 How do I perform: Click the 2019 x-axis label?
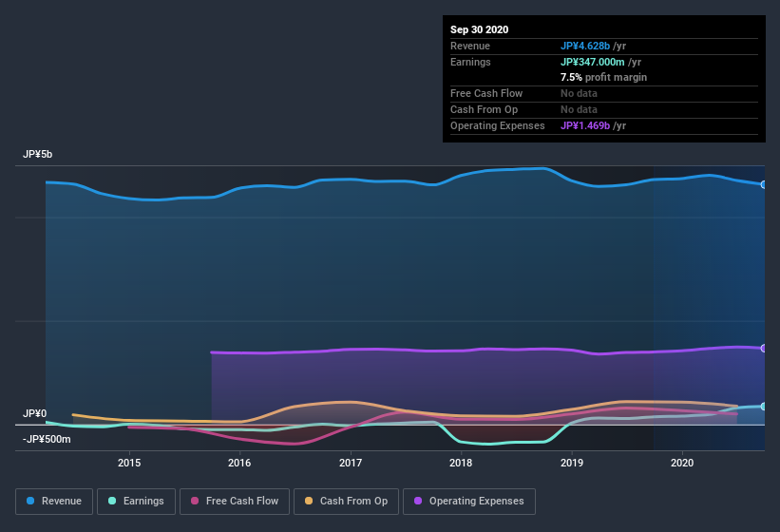click(x=572, y=463)
